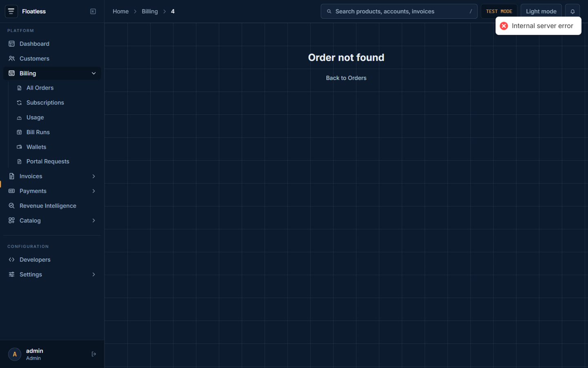Click the Wallets icon
Image resolution: width=588 pixels, height=368 pixels.
click(19, 147)
